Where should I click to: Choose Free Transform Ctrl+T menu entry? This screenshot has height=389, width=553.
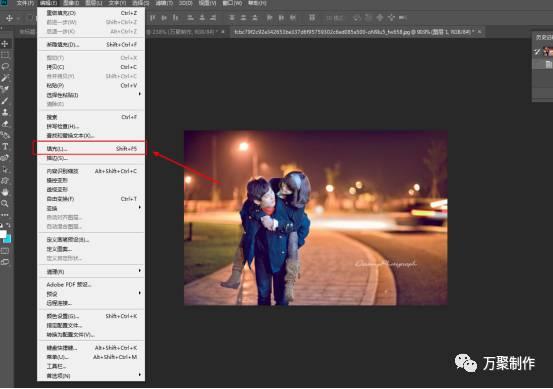coord(92,199)
